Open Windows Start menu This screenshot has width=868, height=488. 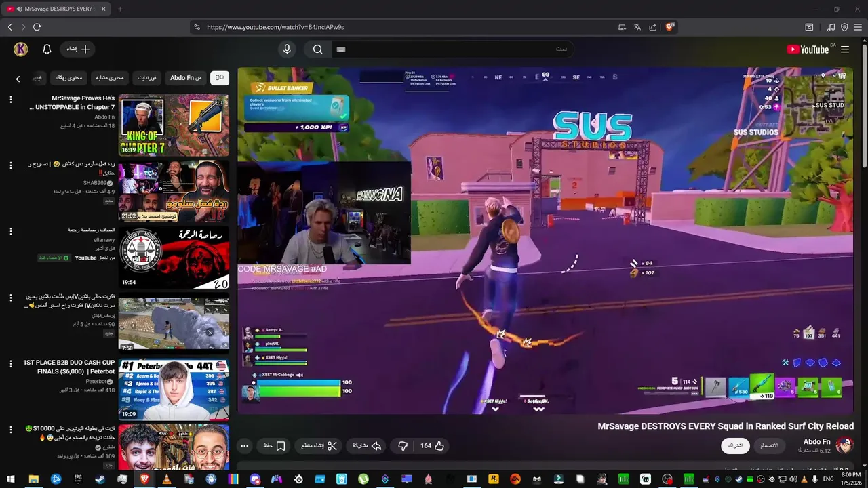(x=10, y=479)
